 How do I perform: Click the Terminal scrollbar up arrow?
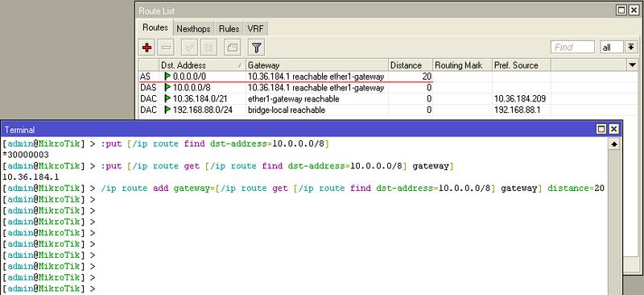point(614,144)
